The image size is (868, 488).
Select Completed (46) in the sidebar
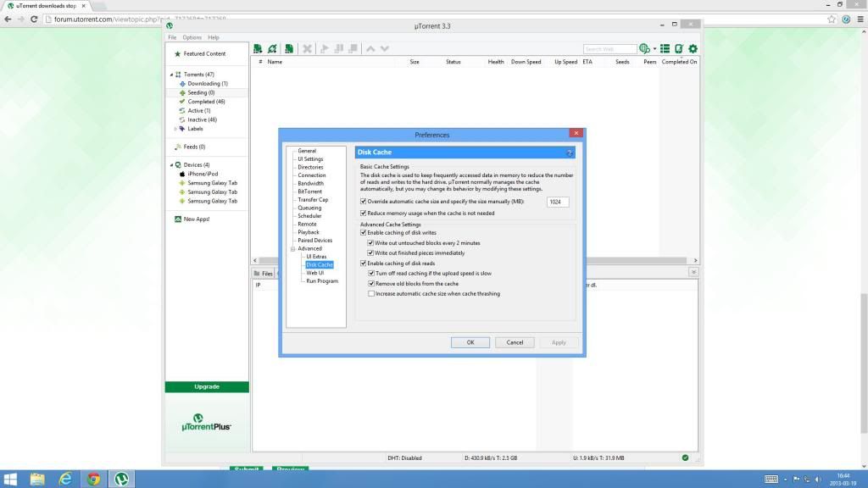pos(206,102)
